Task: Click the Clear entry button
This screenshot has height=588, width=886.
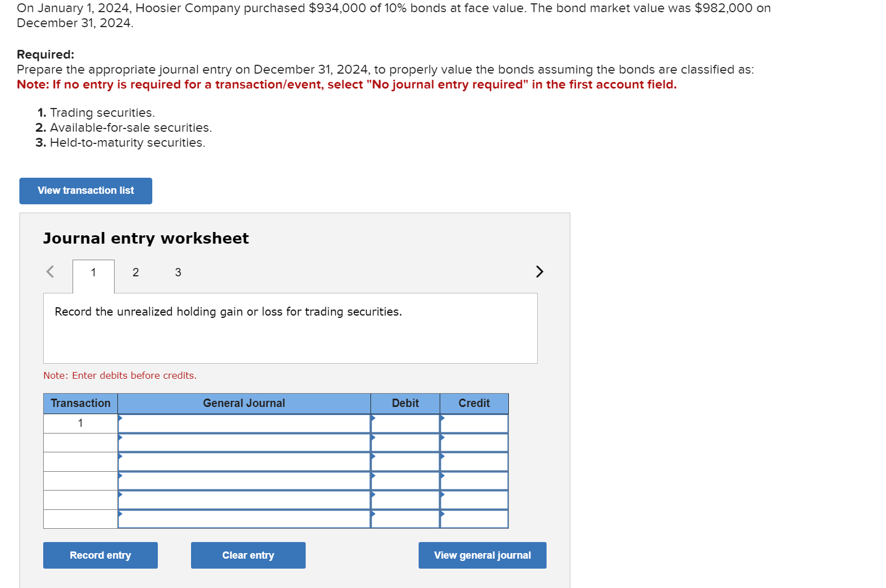Action: point(248,555)
